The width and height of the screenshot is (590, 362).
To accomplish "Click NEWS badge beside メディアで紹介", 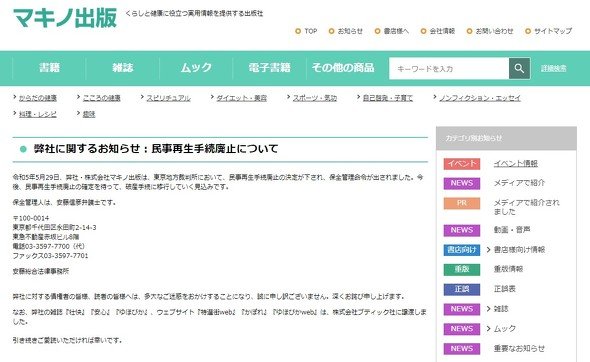I will point(462,183).
